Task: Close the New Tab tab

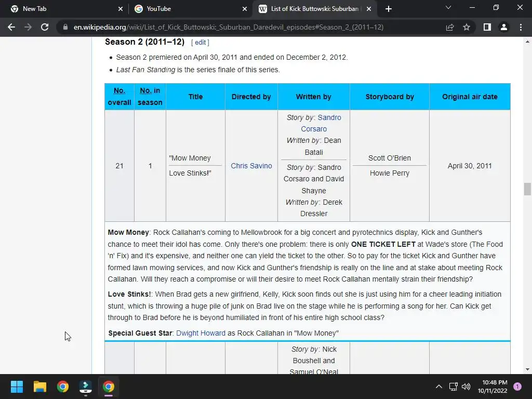Action: click(x=121, y=9)
